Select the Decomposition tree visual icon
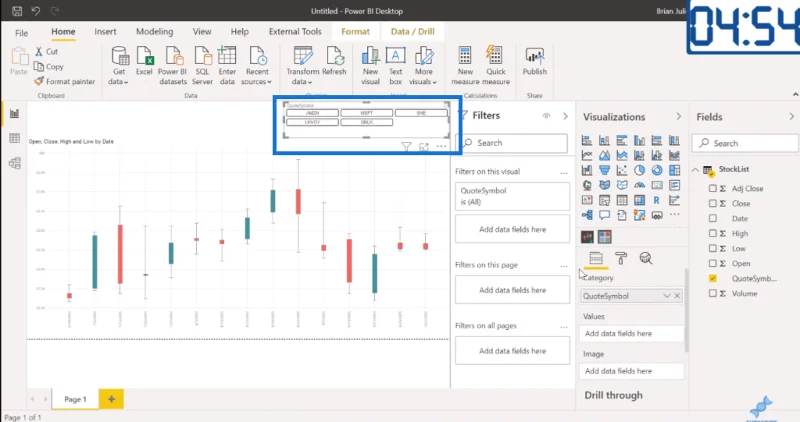This screenshot has height=422, width=800. tap(587, 215)
